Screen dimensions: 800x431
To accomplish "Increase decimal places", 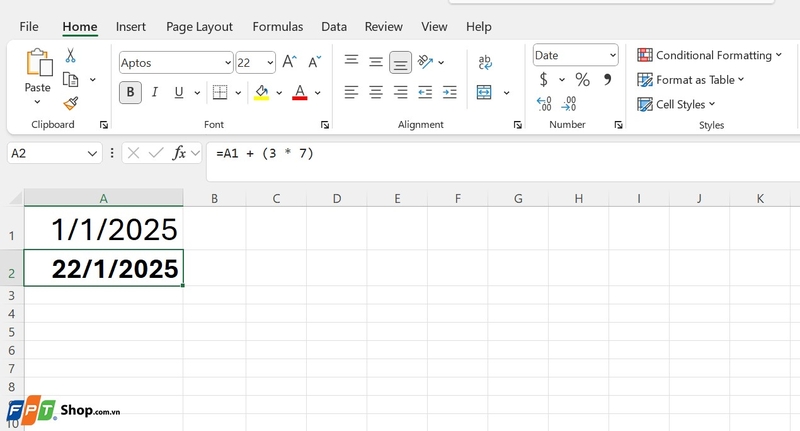I will (544, 104).
